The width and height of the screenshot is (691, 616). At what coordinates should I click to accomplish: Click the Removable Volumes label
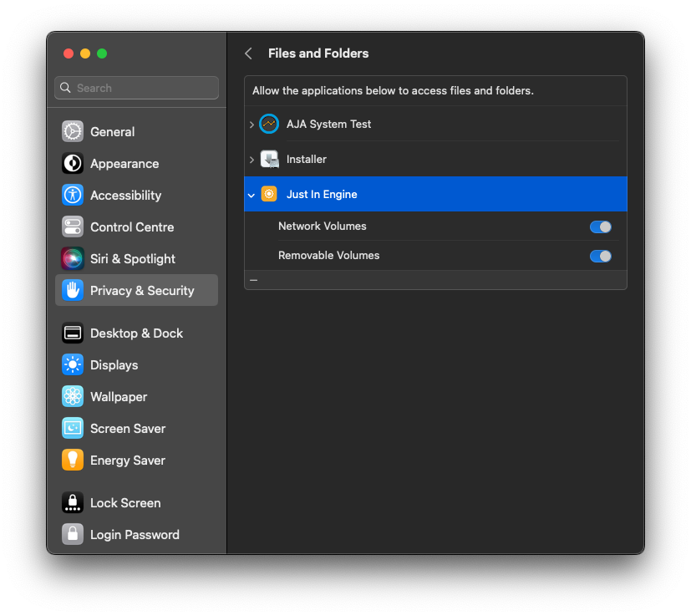(328, 255)
